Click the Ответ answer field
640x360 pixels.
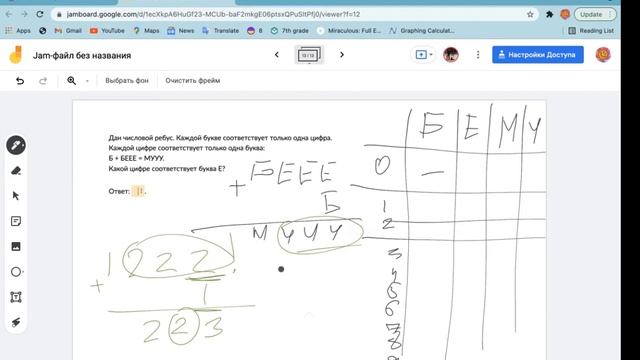point(138,191)
